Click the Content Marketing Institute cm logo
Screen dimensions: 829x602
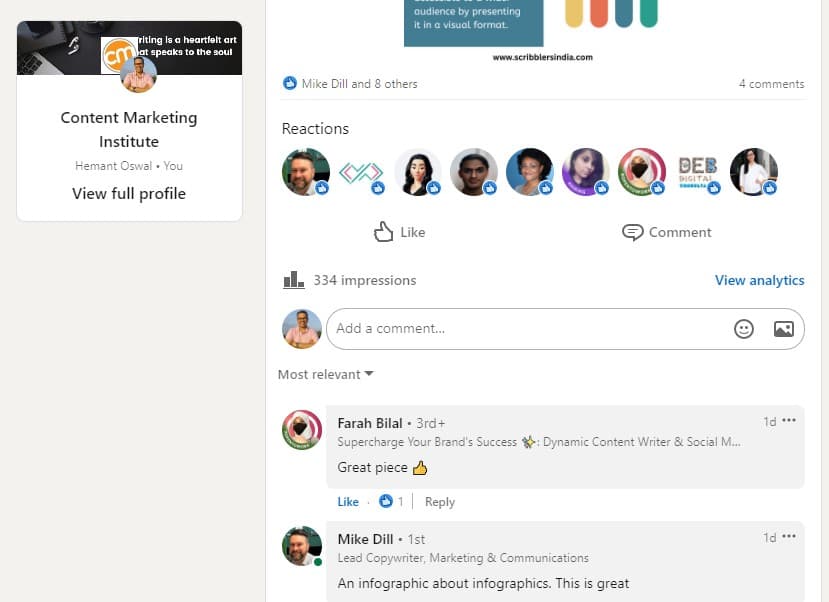pos(117,53)
